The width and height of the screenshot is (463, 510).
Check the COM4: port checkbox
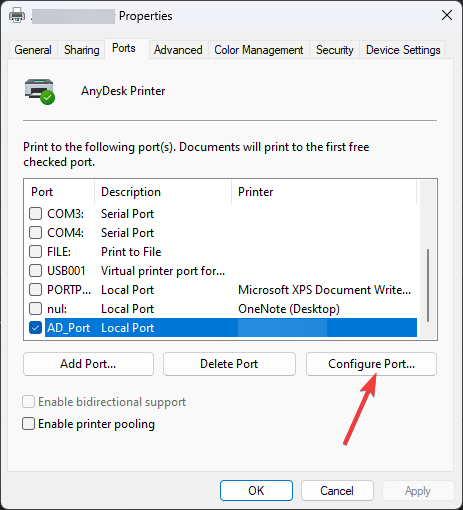click(35, 233)
